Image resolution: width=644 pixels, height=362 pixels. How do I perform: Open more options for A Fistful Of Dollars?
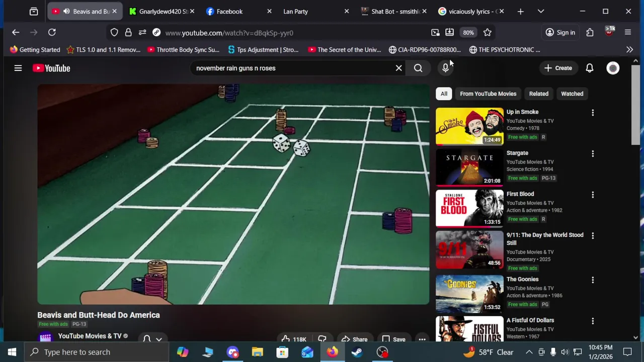593,321
